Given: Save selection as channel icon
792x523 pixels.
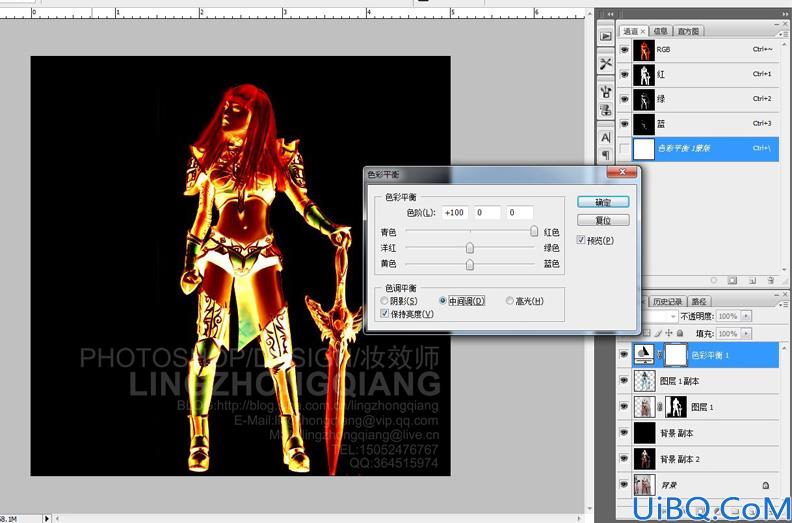Looking at the screenshot, I should click(732, 280).
